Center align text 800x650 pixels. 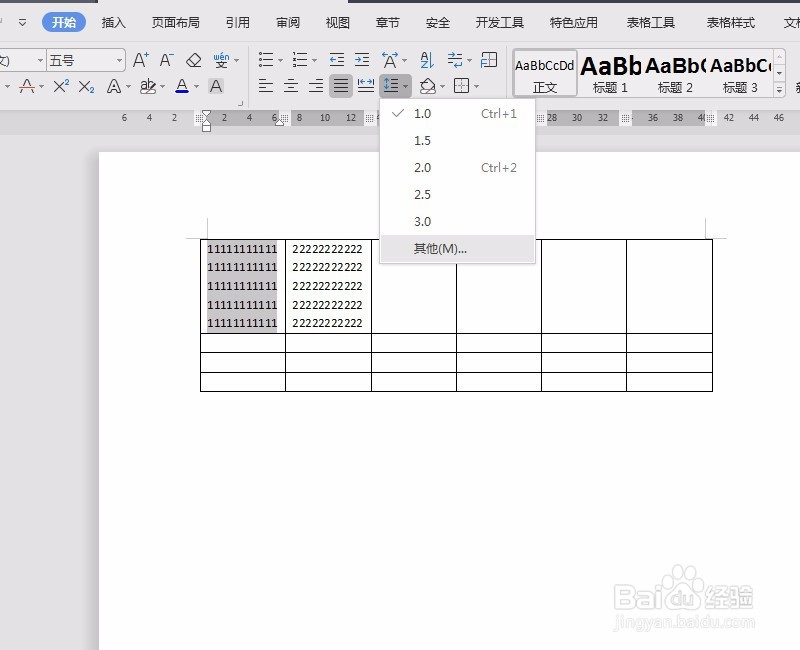click(291, 86)
